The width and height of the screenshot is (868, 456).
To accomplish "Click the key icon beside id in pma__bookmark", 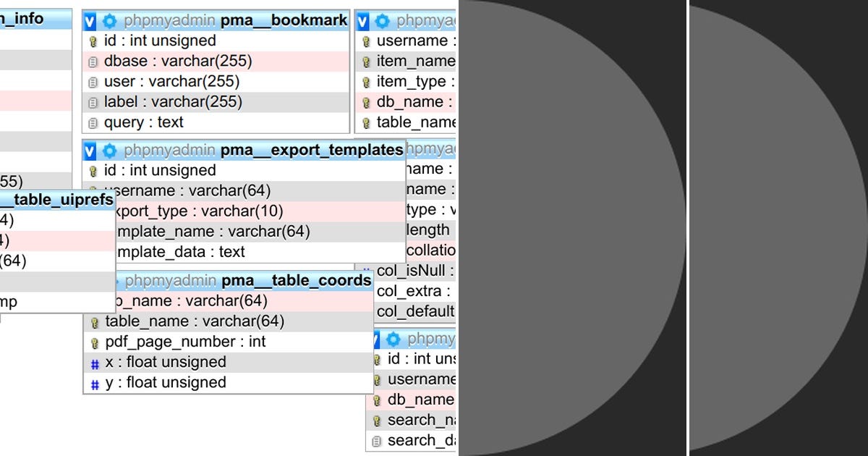I will click(x=93, y=41).
